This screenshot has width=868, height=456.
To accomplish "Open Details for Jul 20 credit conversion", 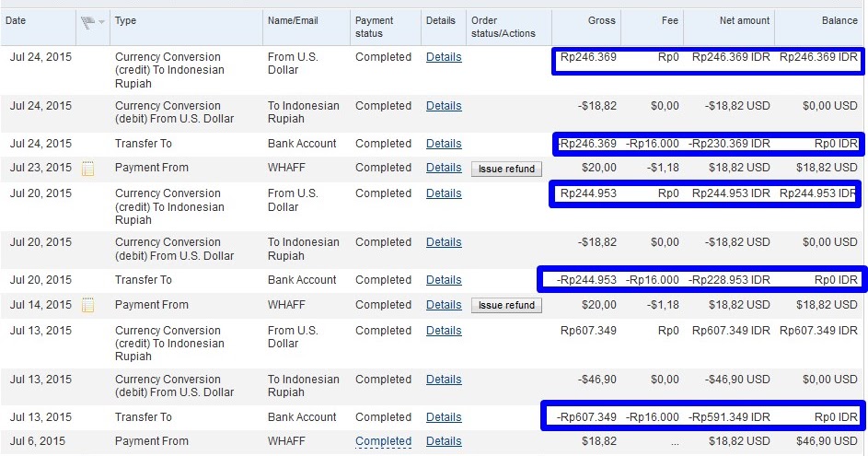I will 444,193.
